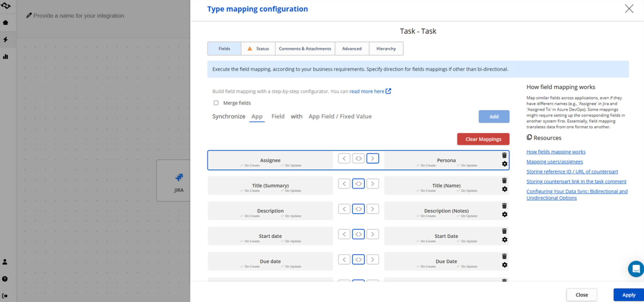Open the Comments & Attachments tab
The width and height of the screenshot is (644, 302).
(x=305, y=48)
